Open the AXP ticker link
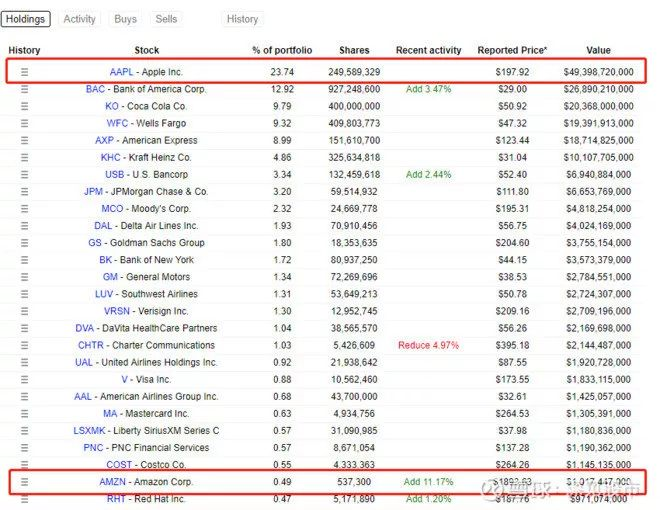660x510 pixels. click(104, 140)
